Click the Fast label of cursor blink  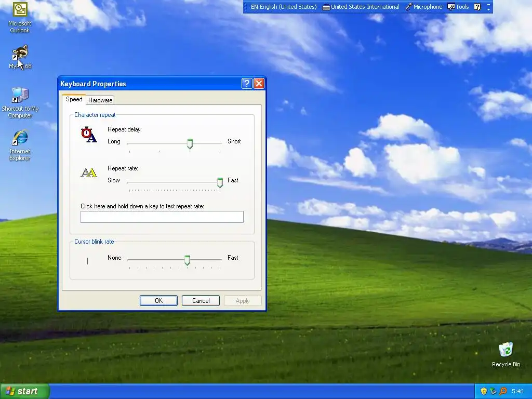coord(233,258)
